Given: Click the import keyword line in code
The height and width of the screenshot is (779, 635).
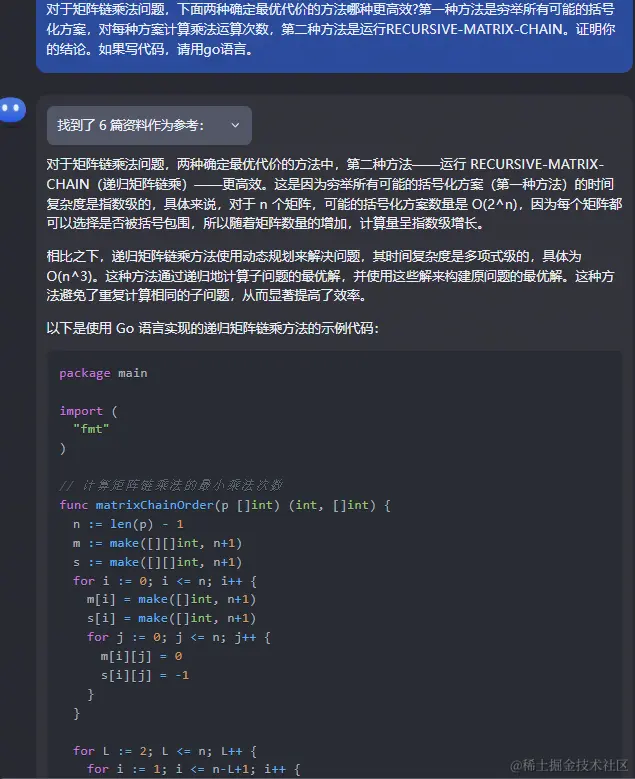Looking at the screenshot, I should tap(88, 411).
